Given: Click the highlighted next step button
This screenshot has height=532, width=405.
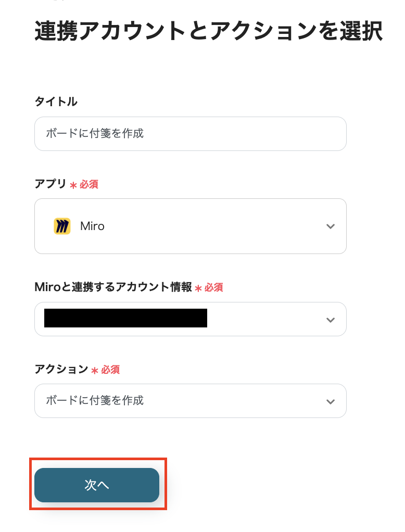Looking at the screenshot, I should (x=97, y=485).
